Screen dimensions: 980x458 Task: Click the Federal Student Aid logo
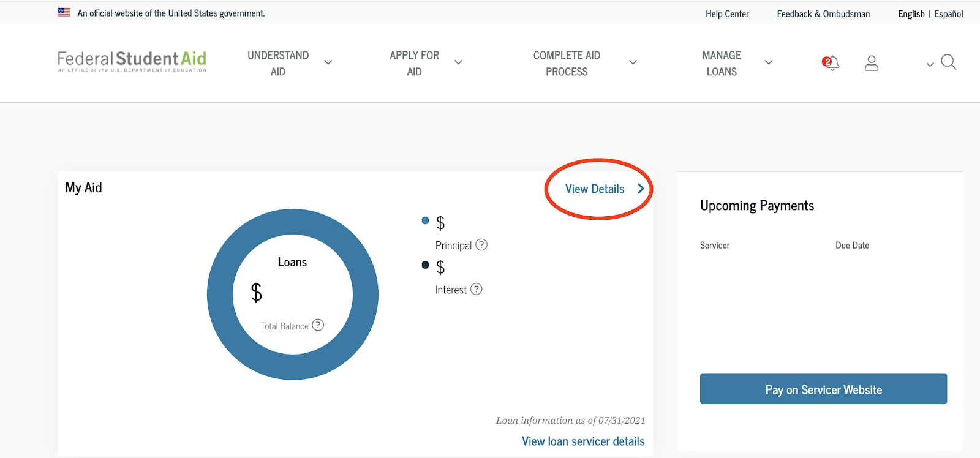pos(132,61)
